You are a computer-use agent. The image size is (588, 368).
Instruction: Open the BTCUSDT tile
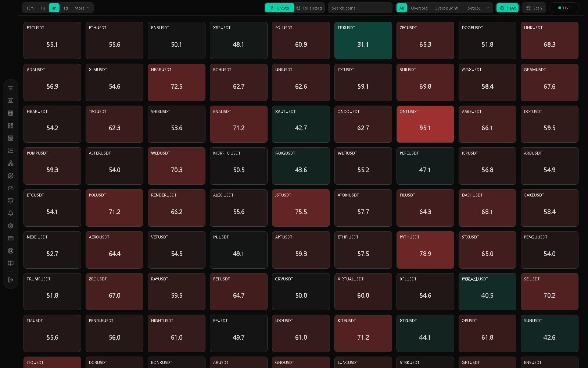tap(52, 40)
